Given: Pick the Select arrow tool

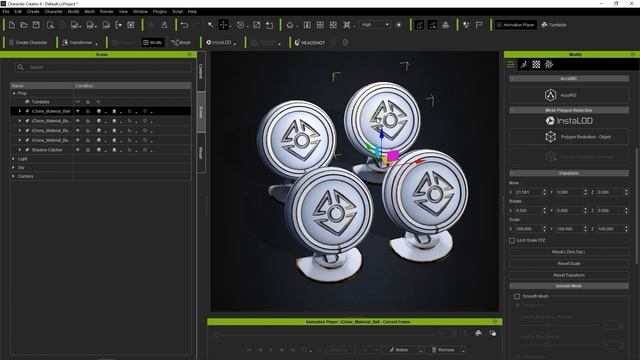Looking at the screenshot, I should click(211, 25).
